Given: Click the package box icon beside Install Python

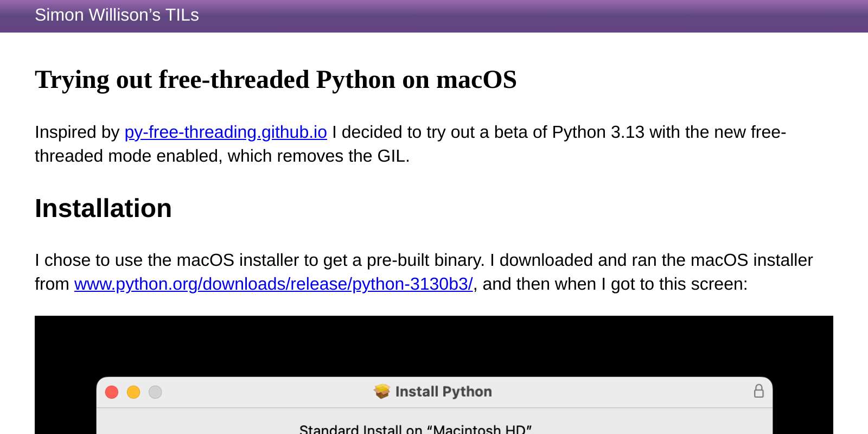Looking at the screenshot, I should click(382, 391).
